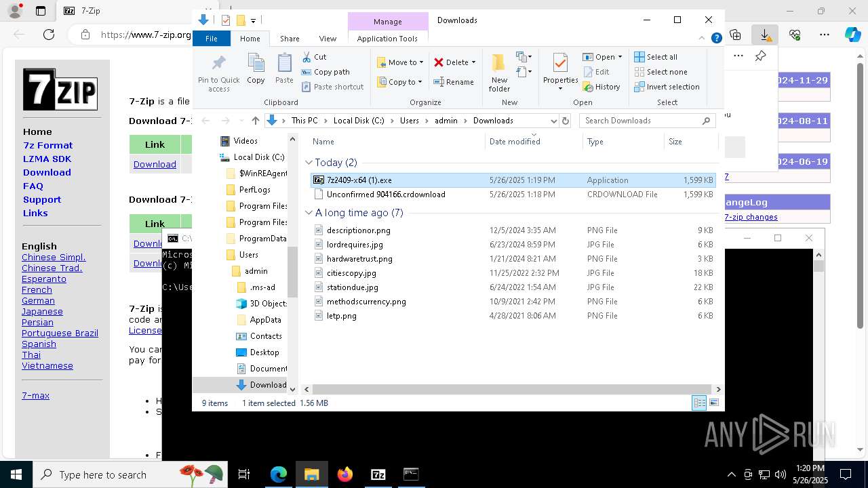The image size is (868, 488).
Task: Click Paste shortcut in ribbon
Action: click(x=332, y=87)
